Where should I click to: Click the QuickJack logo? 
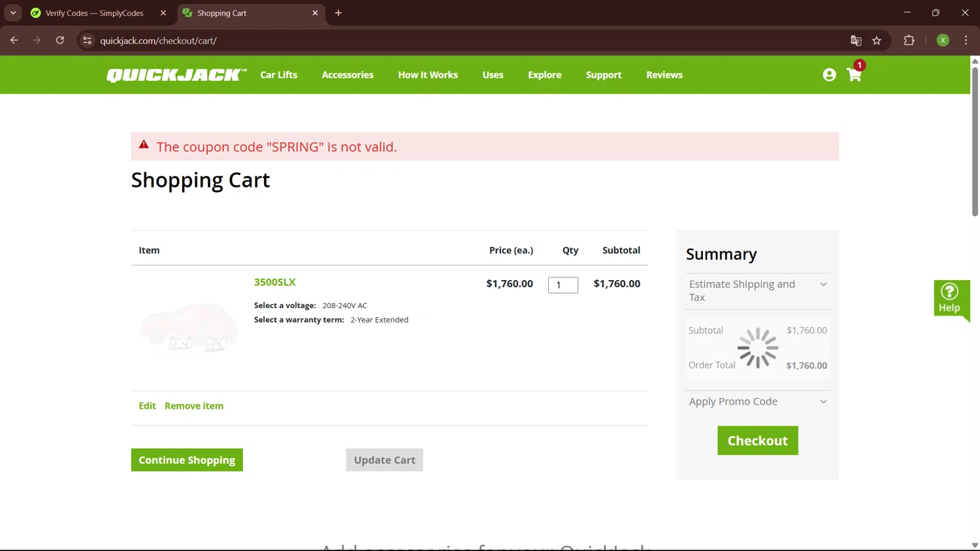[x=176, y=75]
